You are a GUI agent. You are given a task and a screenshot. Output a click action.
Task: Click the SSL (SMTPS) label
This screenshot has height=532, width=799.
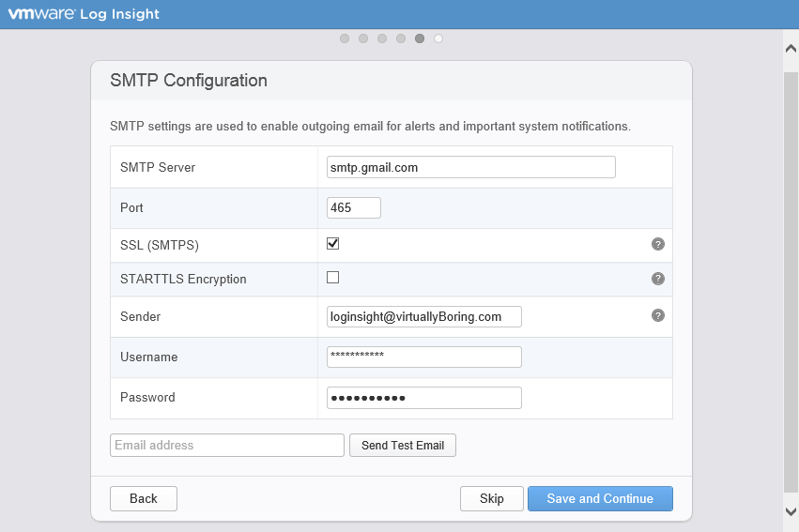(x=160, y=246)
